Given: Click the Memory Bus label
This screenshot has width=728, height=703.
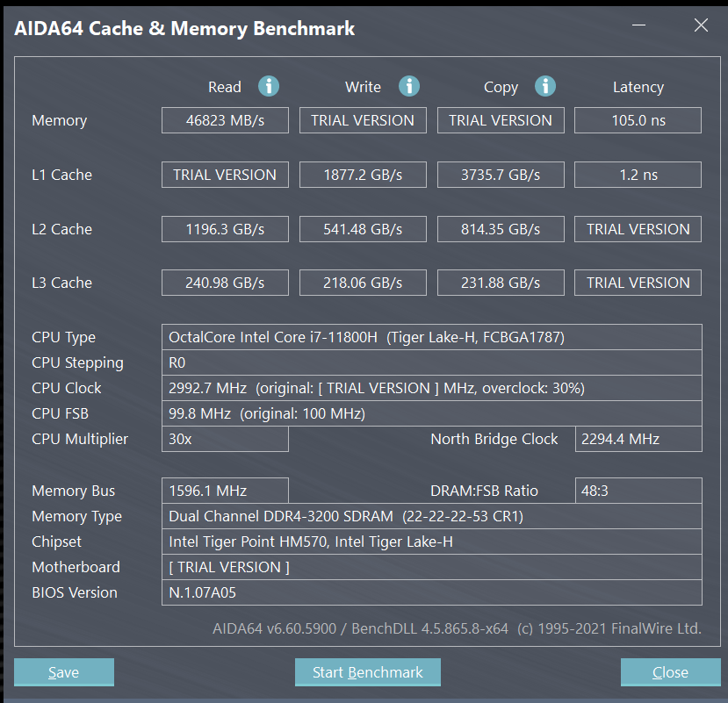Looking at the screenshot, I should [x=74, y=491].
